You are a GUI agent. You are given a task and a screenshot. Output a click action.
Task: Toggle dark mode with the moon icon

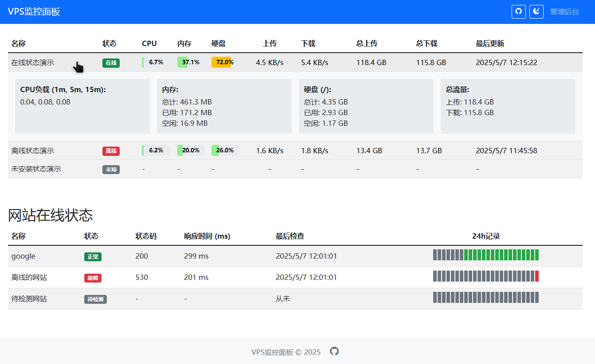pos(536,12)
